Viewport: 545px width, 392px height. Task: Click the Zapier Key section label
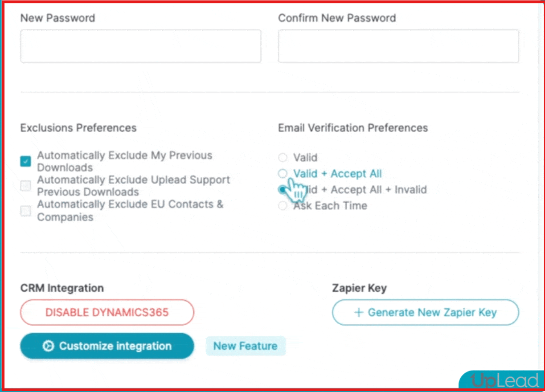tap(358, 288)
